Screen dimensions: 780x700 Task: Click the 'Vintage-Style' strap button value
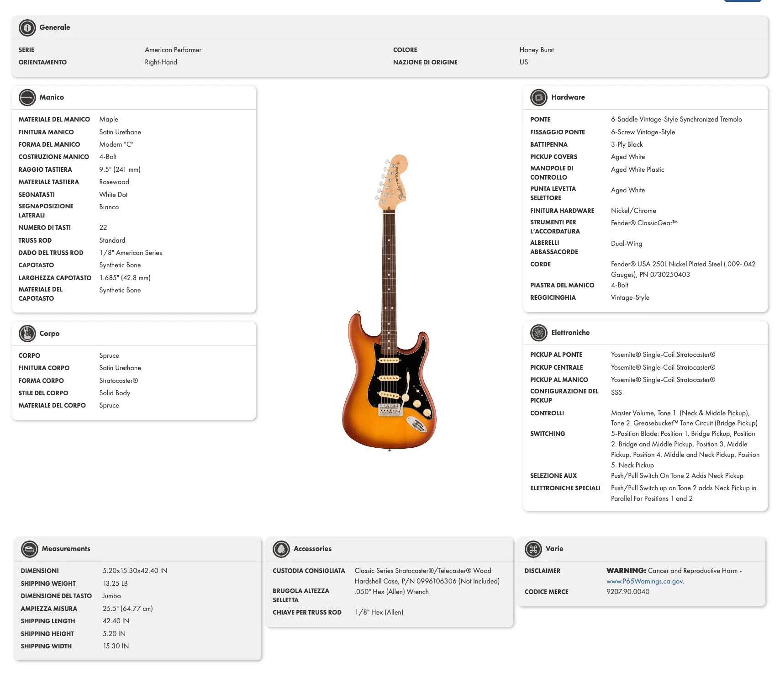(630, 297)
